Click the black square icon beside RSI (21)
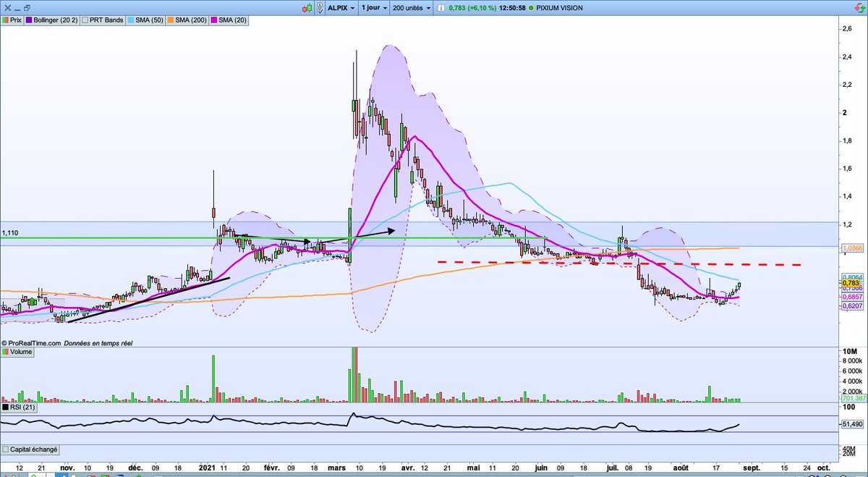This screenshot has height=477, width=868. [7, 407]
